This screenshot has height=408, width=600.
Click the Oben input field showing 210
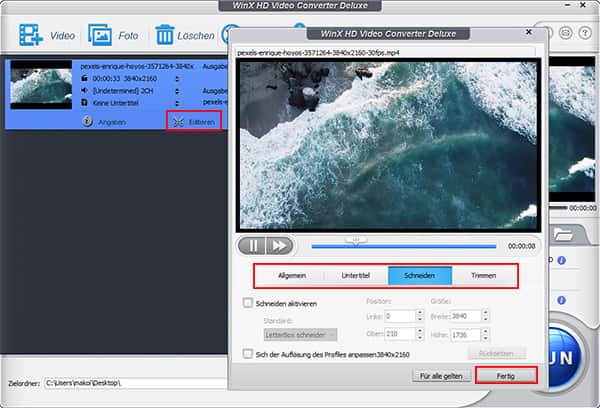click(400, 334)
